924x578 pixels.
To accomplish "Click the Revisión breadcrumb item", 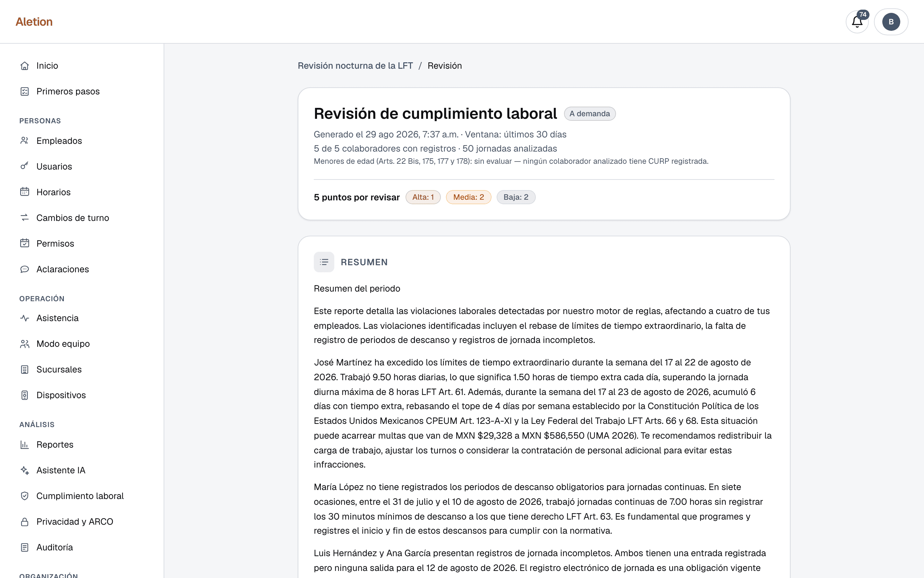I will click(444, 66).
